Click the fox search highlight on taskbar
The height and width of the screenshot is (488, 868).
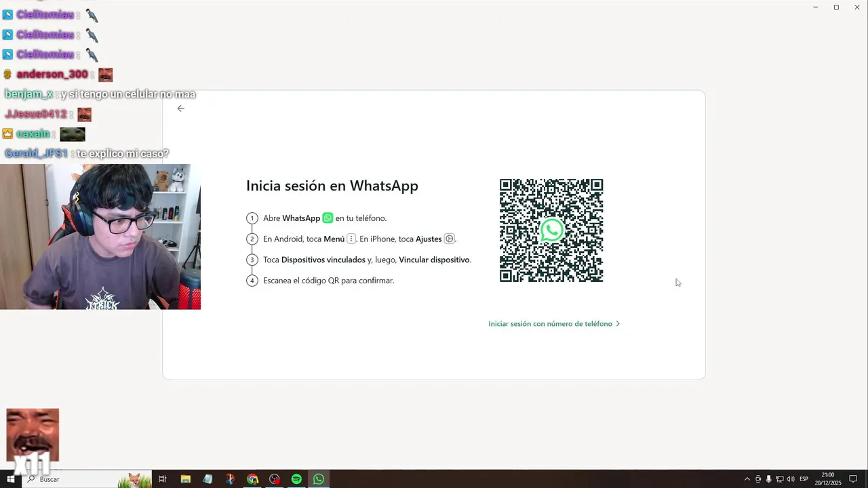[x=134, y=479]
